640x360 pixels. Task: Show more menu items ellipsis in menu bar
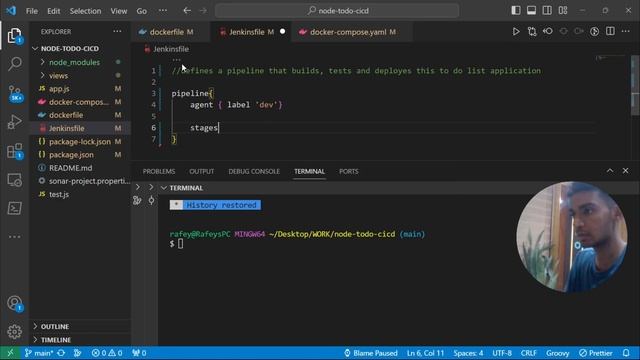[x=163, y=11]
